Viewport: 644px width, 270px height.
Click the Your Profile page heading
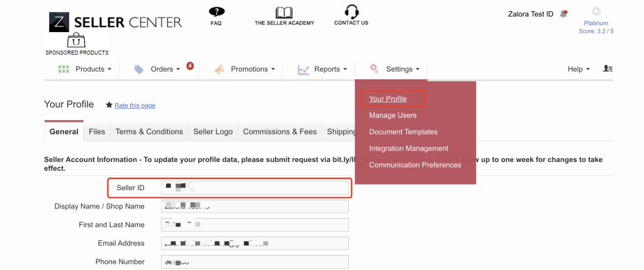(69, 104)
